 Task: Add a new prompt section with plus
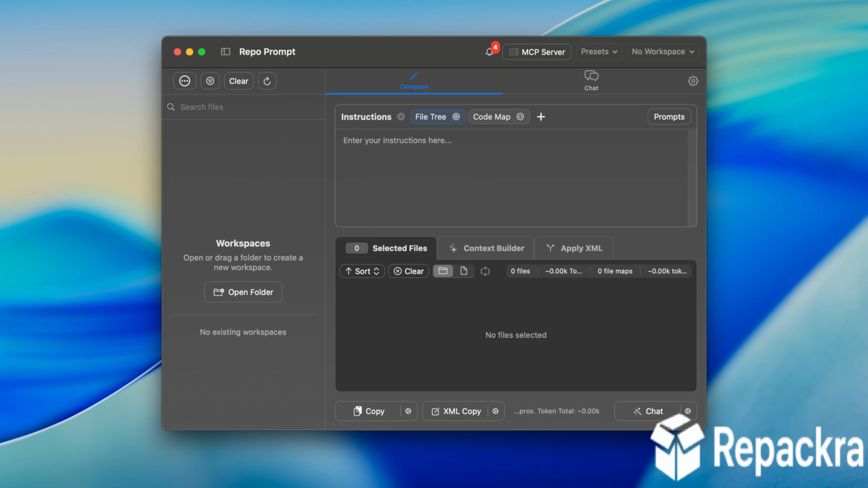[541, 117]
